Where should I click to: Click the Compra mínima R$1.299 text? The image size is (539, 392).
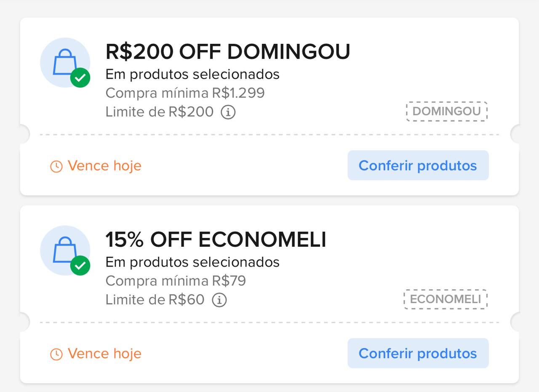185,93
